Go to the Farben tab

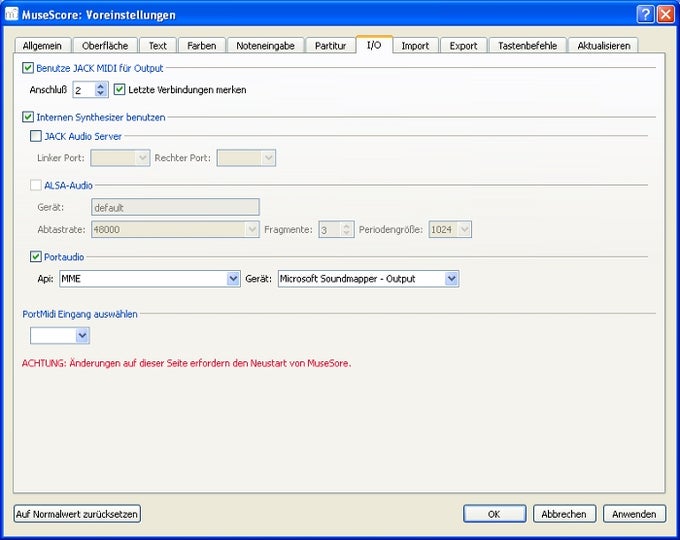pos(202,46)
